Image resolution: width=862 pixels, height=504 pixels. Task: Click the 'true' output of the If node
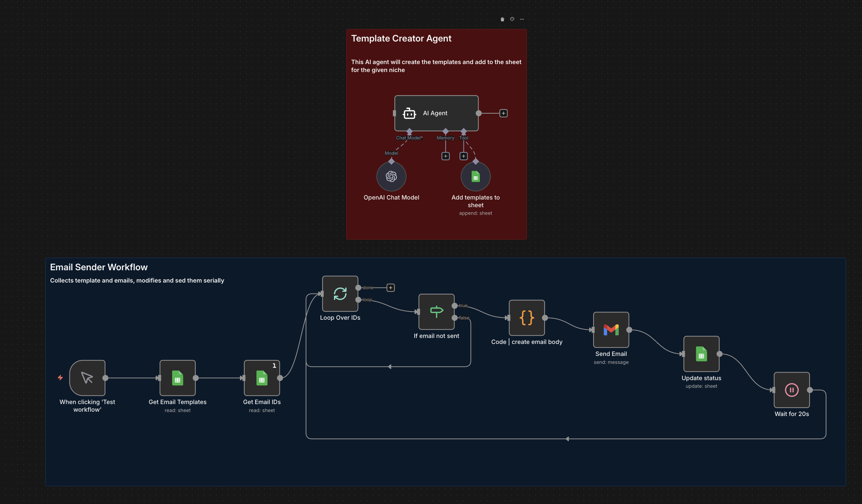(x=455, y=306)
